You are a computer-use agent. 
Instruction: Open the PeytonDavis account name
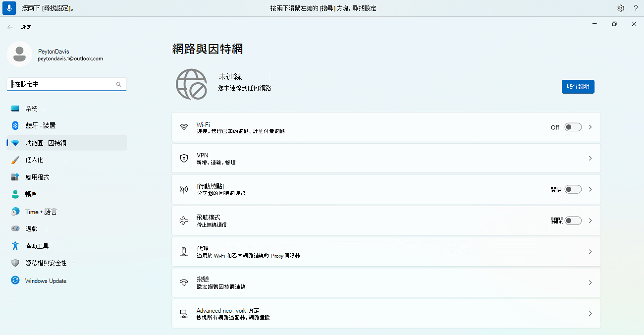[54, 52]
